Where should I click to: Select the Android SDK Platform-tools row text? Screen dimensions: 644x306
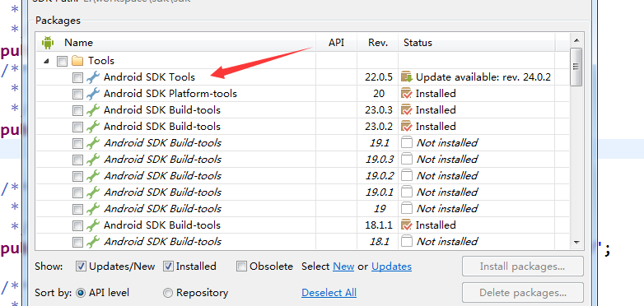click(x=170, y=94)
